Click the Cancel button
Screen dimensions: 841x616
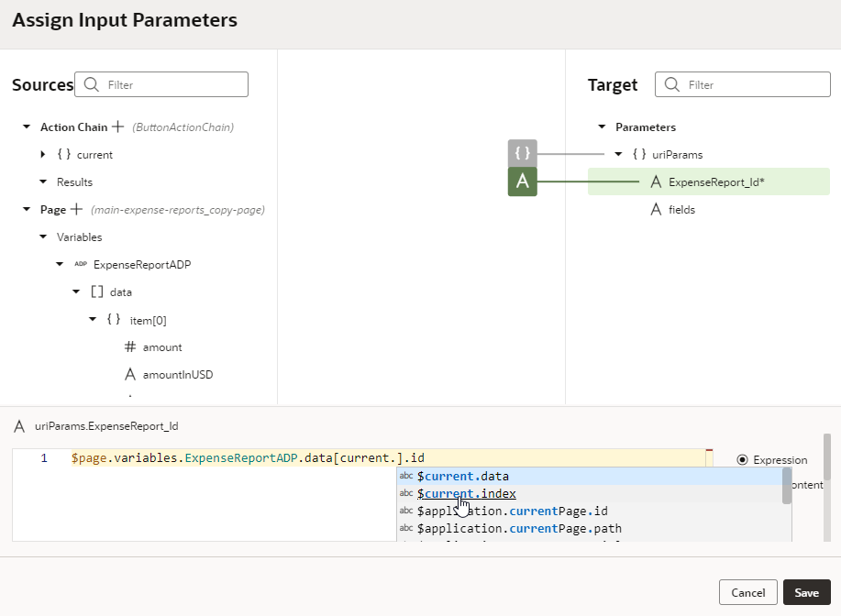tap(747, 592)
